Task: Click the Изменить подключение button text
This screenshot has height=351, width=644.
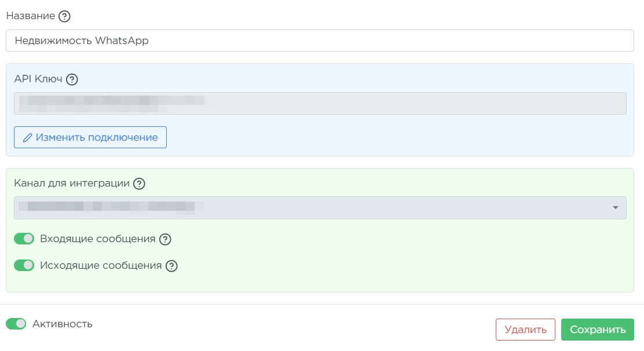Action: coord(97,137)
